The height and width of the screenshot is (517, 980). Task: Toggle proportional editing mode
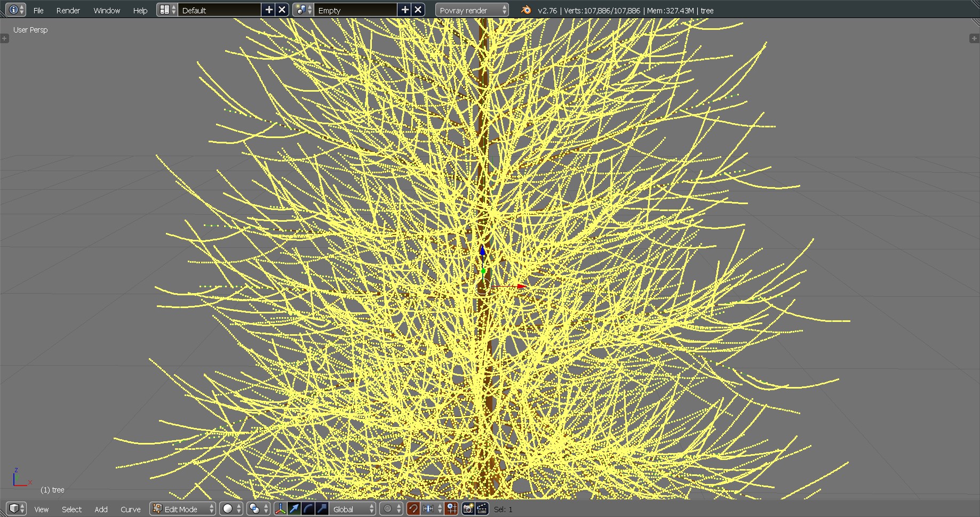tap(391, 509)
